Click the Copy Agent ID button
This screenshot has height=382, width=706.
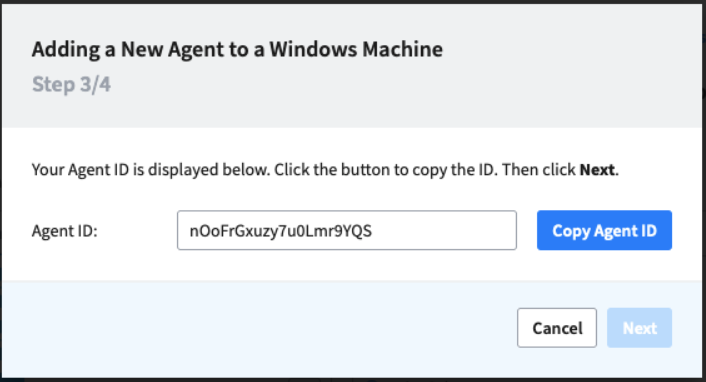point(604,230)
